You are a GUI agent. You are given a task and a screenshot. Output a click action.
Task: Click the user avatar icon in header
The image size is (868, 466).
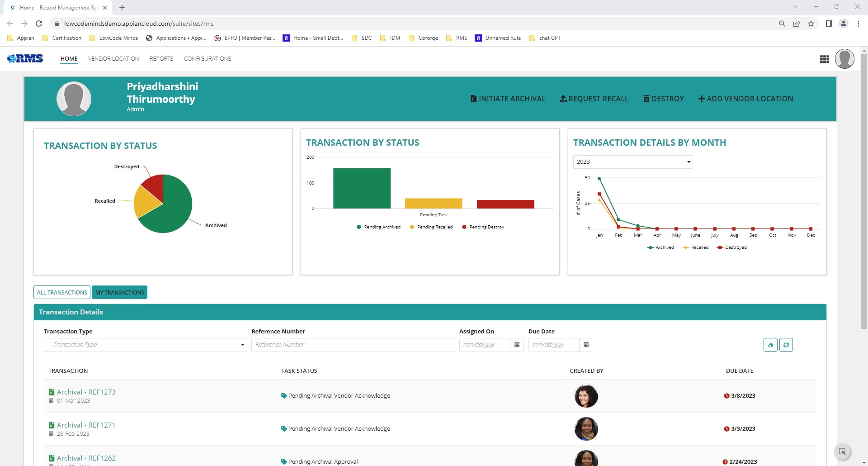pos(844,59)
